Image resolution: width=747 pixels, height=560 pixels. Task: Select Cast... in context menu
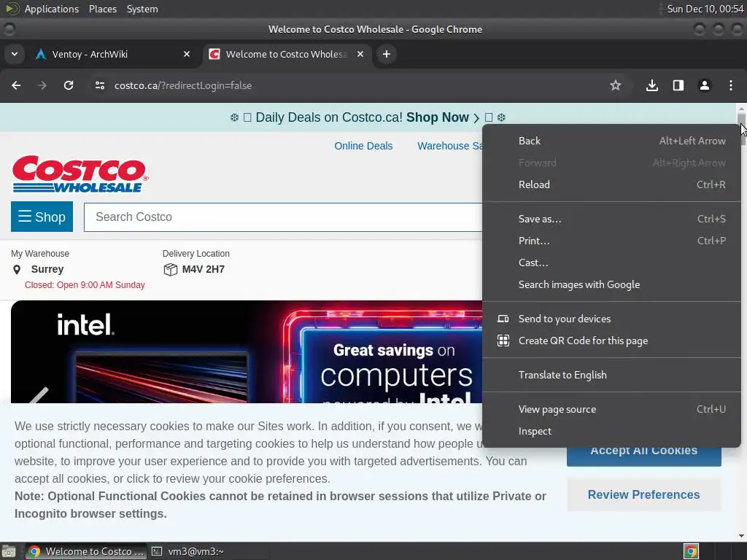612,262
